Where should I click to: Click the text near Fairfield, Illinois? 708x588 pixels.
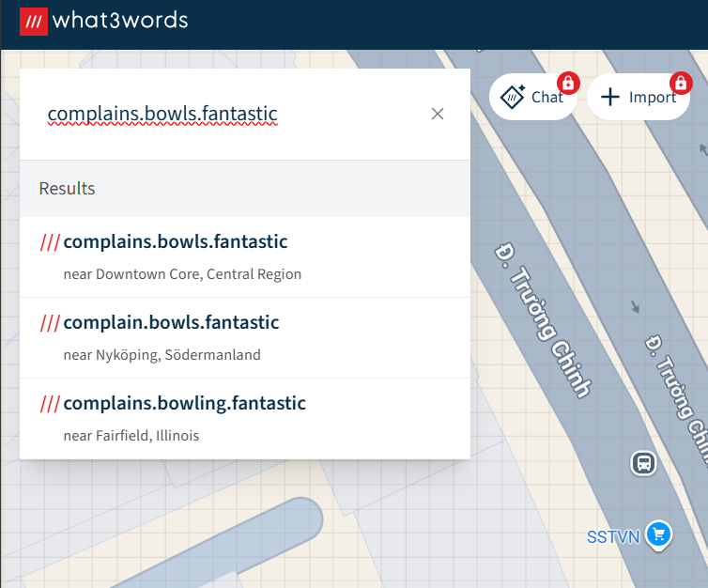(x=131, y=436)
